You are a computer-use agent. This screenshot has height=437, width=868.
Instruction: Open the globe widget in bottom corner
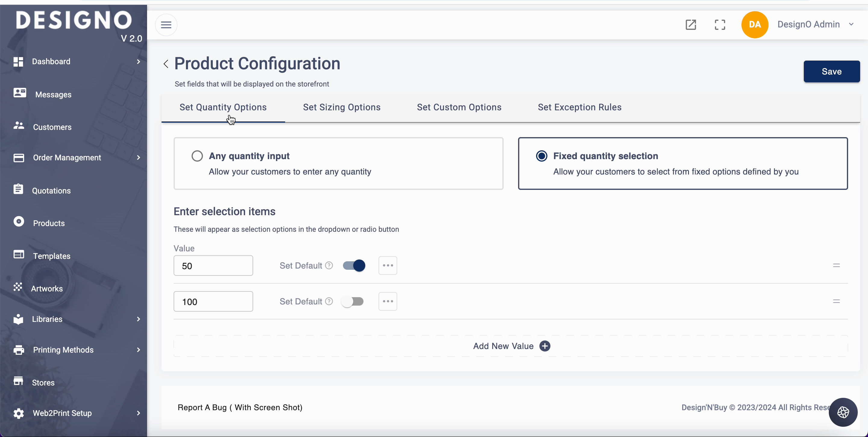(843, 412)
